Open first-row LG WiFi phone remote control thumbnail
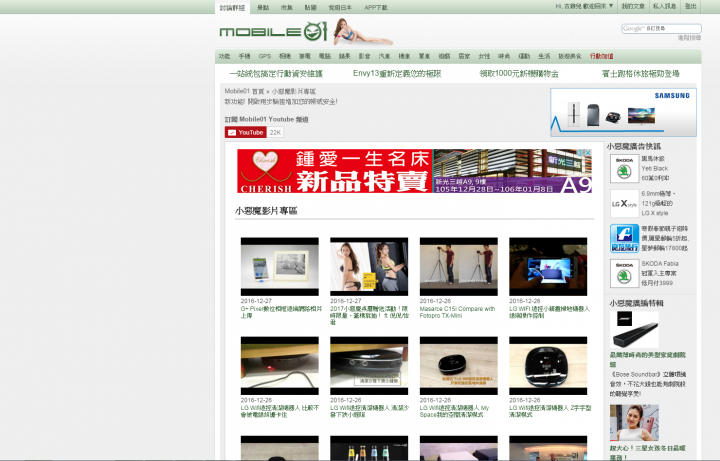 point(548,266)
